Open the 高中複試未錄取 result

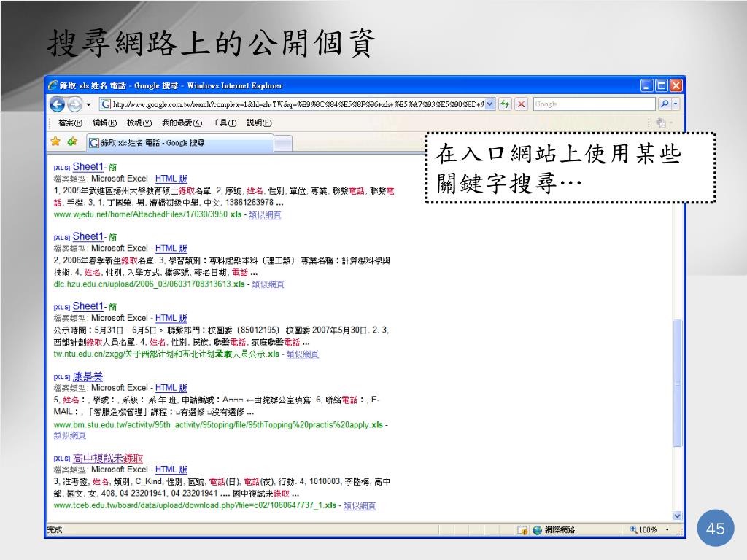tap(108, 458)
